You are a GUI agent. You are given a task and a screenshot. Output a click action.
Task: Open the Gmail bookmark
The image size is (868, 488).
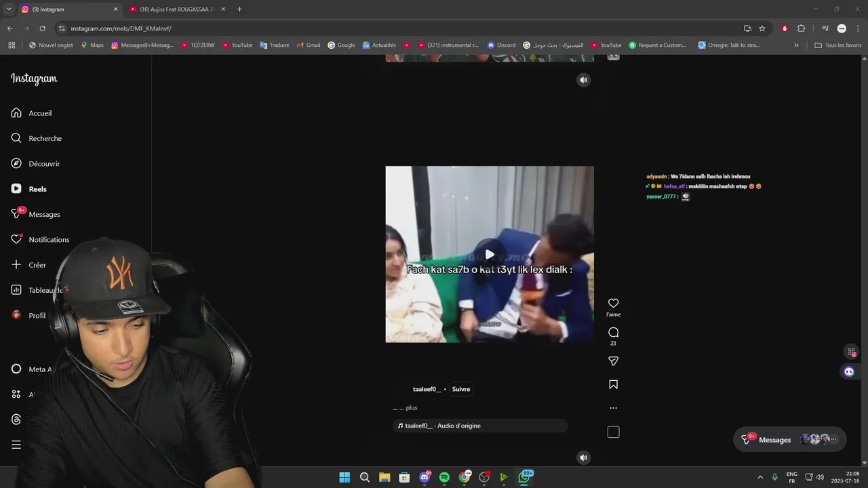tap(309, 45)
